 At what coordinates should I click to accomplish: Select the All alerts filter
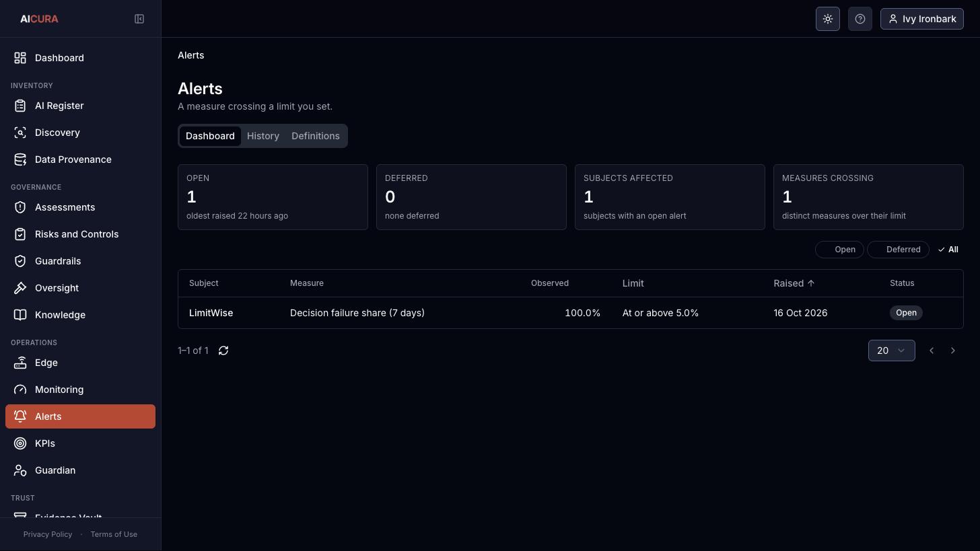(x=948, y=250)
